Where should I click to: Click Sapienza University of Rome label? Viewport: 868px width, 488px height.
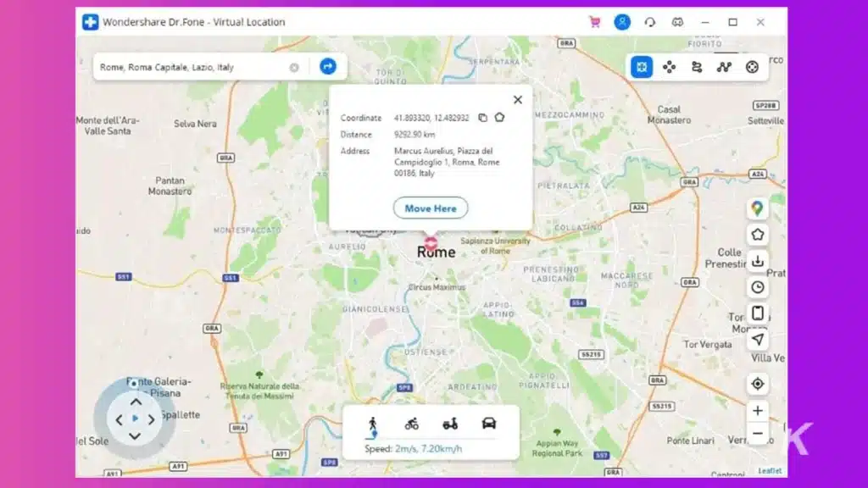coord(495,246)
